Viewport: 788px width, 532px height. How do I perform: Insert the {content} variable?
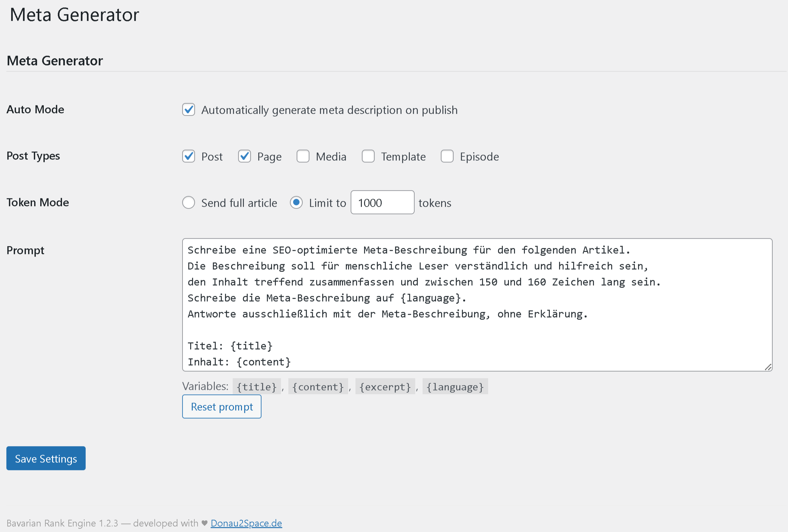318,386
